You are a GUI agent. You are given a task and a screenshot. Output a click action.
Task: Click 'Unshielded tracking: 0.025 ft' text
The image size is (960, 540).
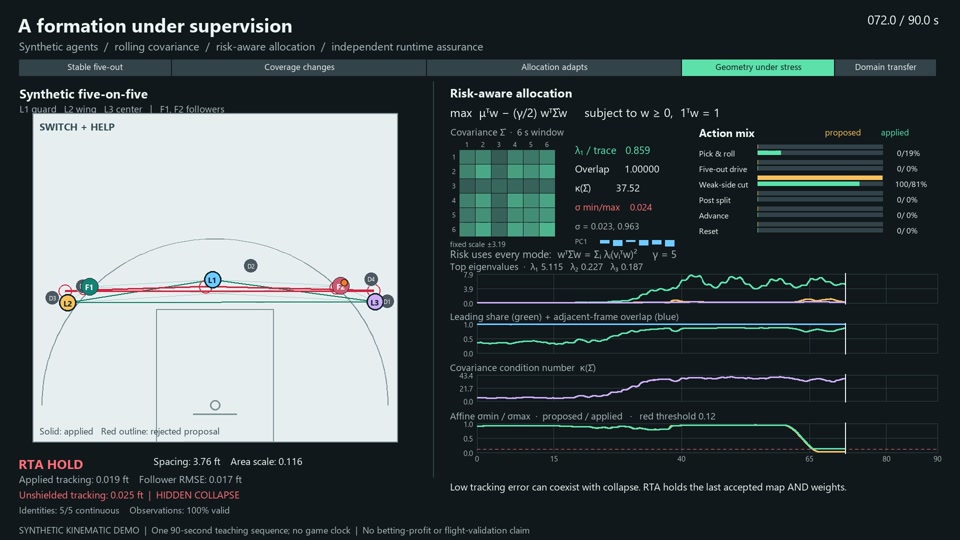(81, 495)
